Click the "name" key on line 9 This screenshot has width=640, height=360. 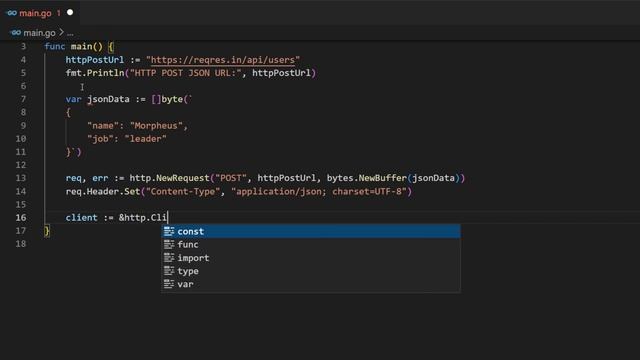pos(103,126)
